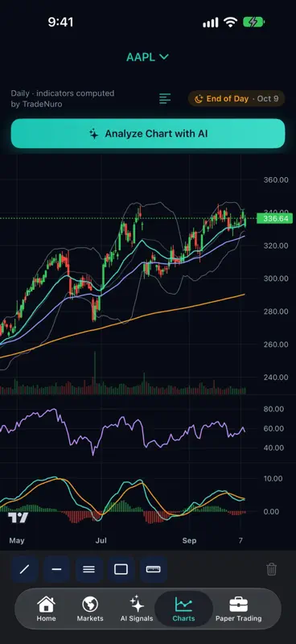Open the Paper Trading tab

coord(239,609)
